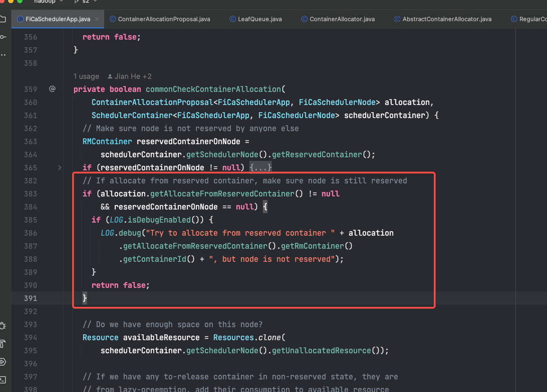Open the hadoop project dropdown
547x392 pixels.
pos(48,2)
